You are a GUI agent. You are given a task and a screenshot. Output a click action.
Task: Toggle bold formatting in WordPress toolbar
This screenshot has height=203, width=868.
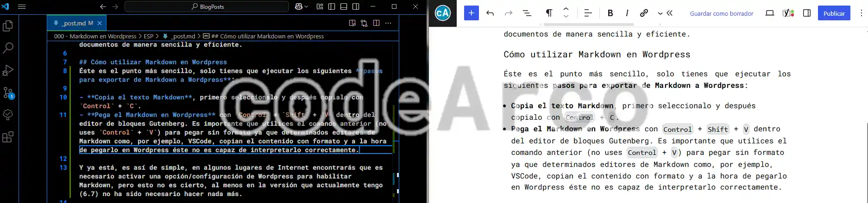(x=610, y=13)
